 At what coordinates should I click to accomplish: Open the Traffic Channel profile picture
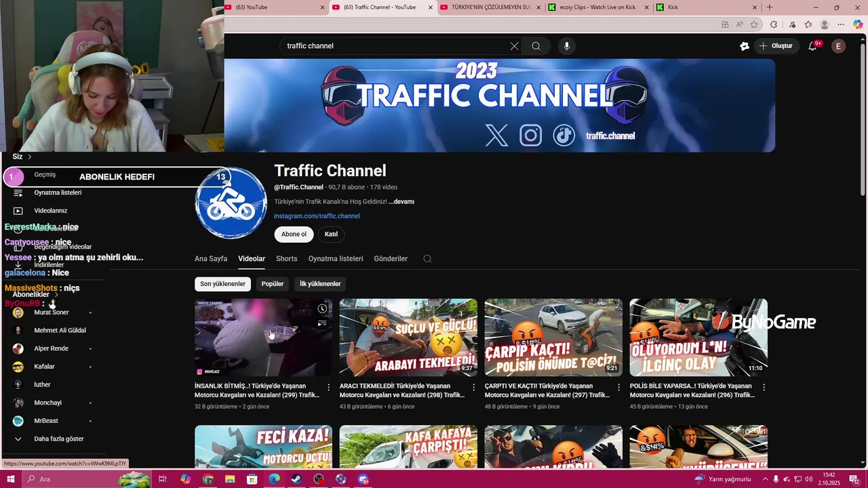coord(231,203)
